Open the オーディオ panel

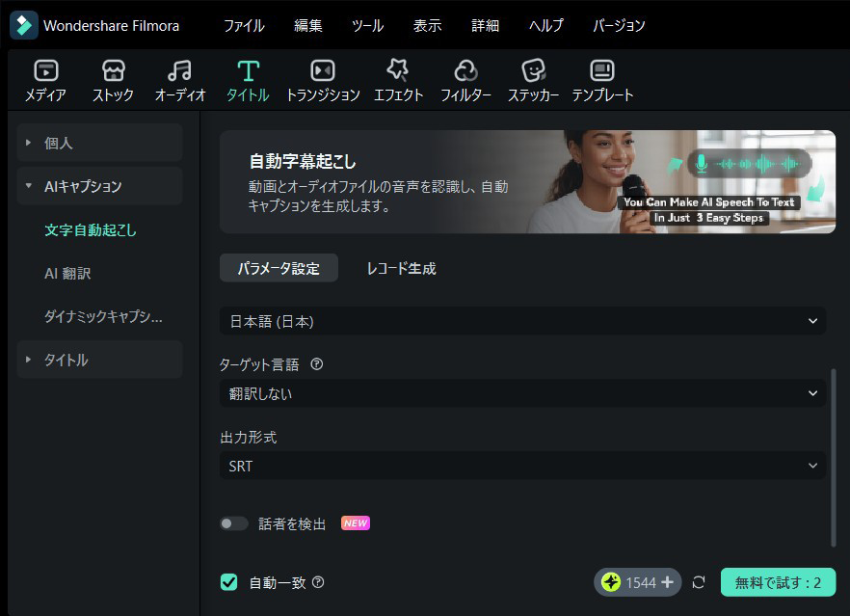pos(178,79)
